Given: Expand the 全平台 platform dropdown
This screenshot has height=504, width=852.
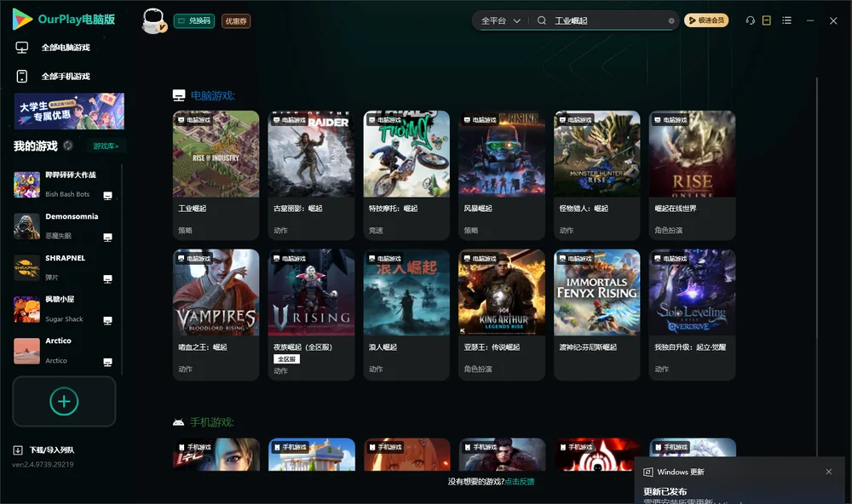Looking at the screenshot, I should click(501, 20).
